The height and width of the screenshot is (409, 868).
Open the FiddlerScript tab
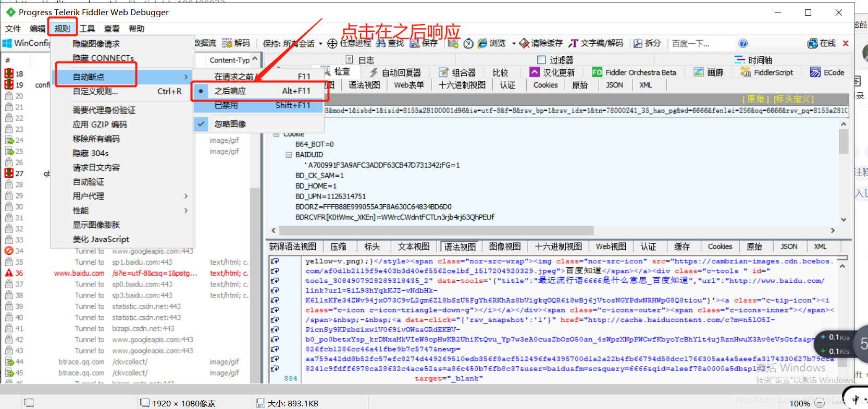(x=767, y=72)
